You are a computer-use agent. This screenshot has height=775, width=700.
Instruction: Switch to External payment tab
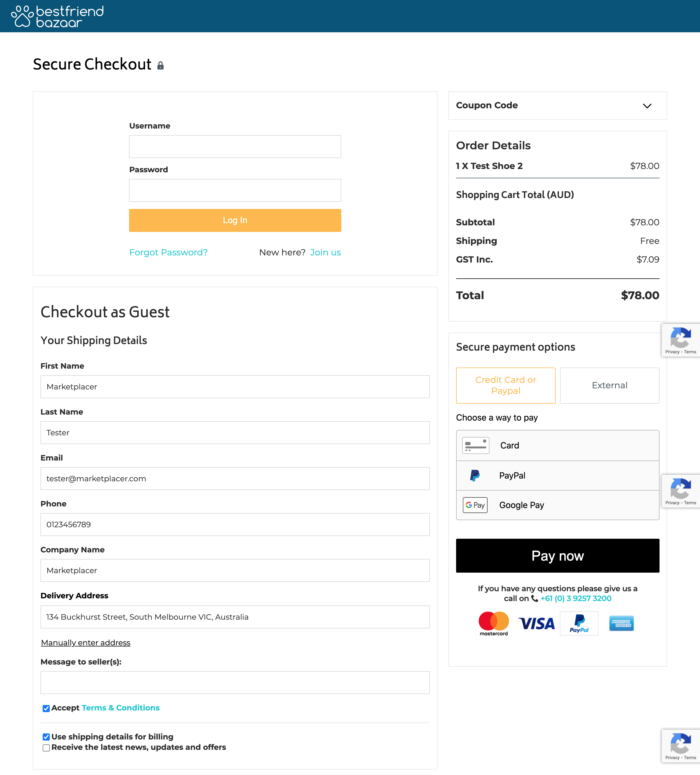[609, 386]
